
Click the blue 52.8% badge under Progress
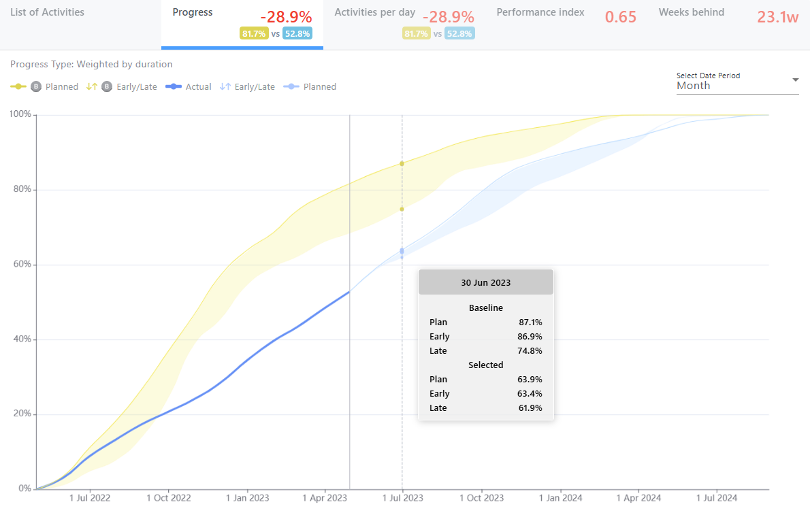point(297,33)
